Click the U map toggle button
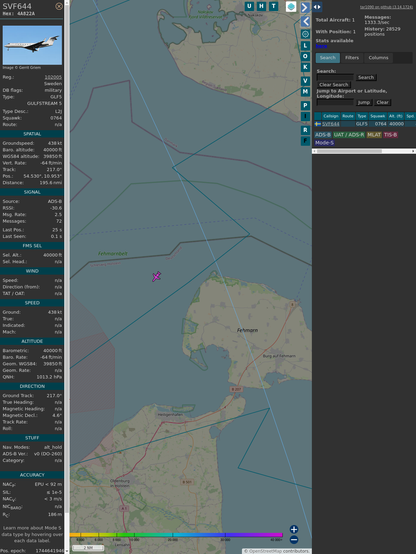 click(x=250, y=6)
